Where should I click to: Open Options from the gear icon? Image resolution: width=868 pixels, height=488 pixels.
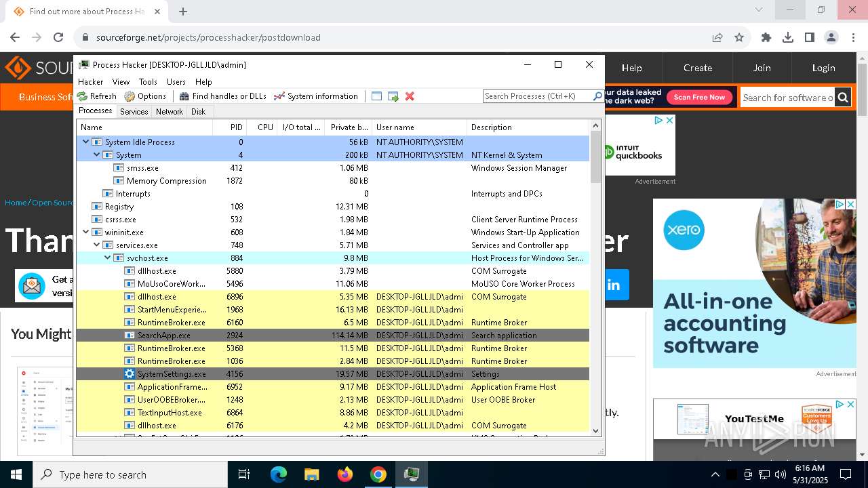(130, 96)
